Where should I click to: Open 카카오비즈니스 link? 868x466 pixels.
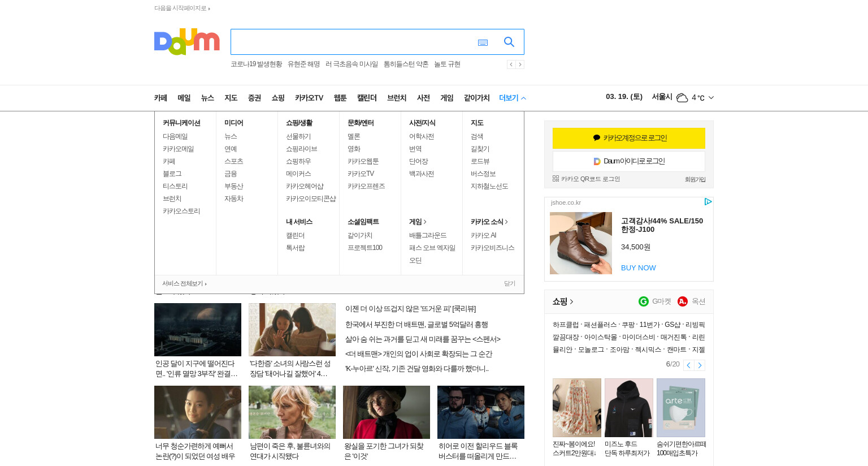click(493, 248)
